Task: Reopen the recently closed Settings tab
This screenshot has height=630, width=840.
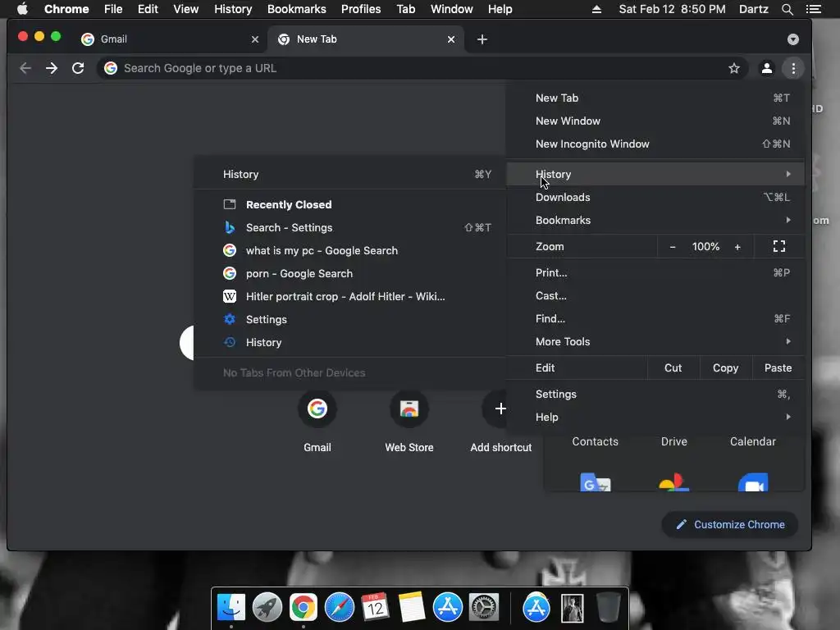Action: [x=349, y=319]
